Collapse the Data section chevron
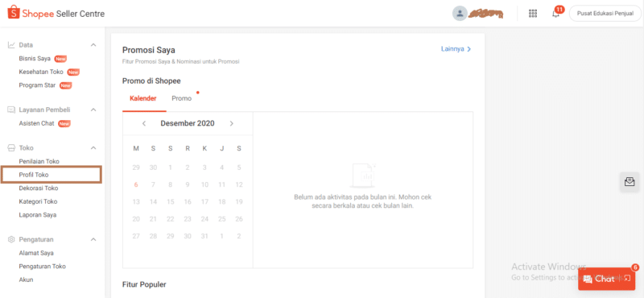Screen dimensions: 644x298 [x=93, y=45]
